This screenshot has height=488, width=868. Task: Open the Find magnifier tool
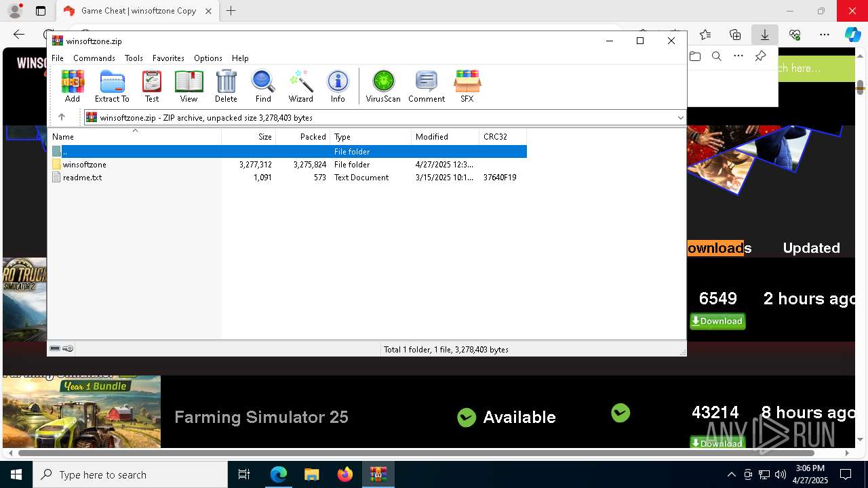[x=263, y=86]
